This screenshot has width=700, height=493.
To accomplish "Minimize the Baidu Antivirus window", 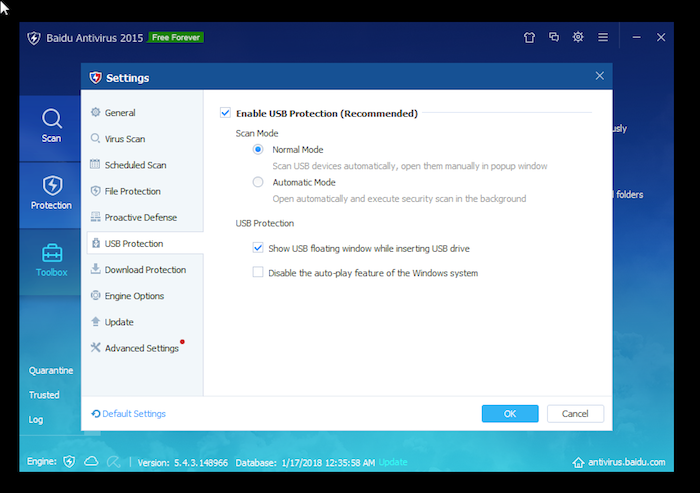I will click(637, 38).
